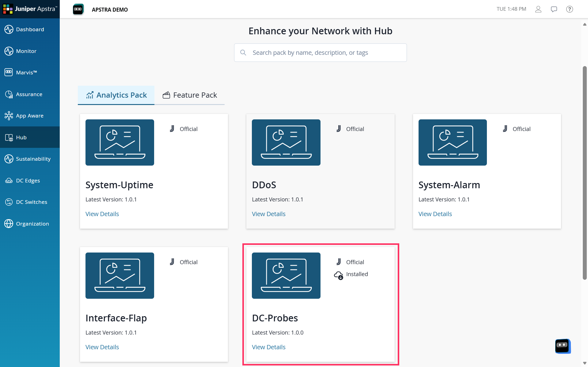Viewport: 588px width, 367px height.
Task: Open the App Aware sidebar icon
Action: (x=9, y=116)
